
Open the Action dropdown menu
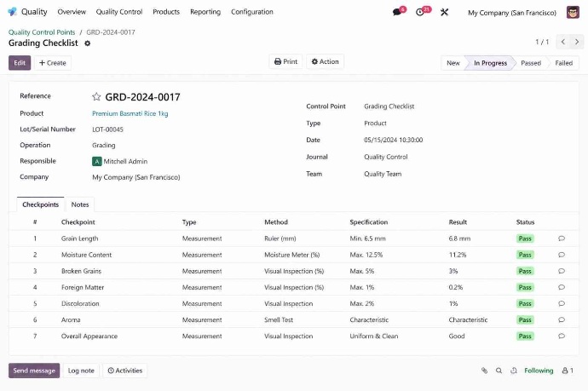click(325, 62)
